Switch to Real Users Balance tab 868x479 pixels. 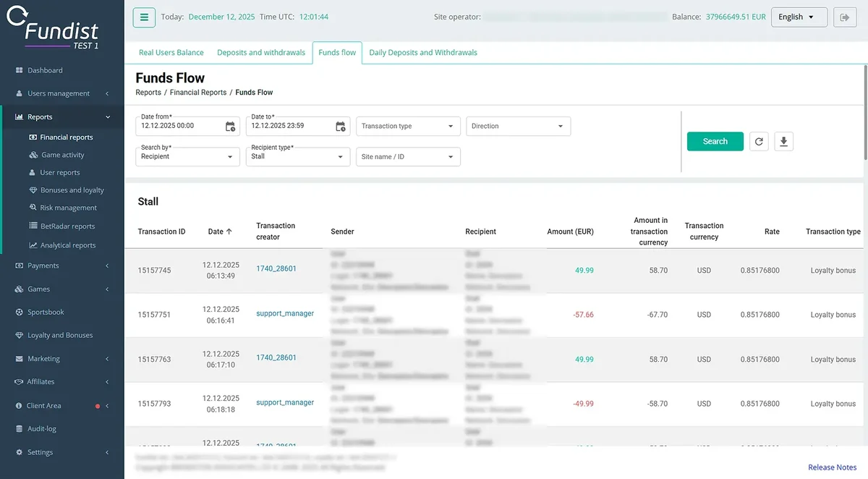[171, 52]
